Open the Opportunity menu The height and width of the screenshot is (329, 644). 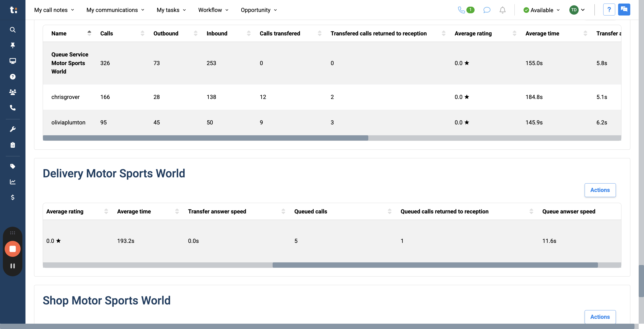(258, 10)
